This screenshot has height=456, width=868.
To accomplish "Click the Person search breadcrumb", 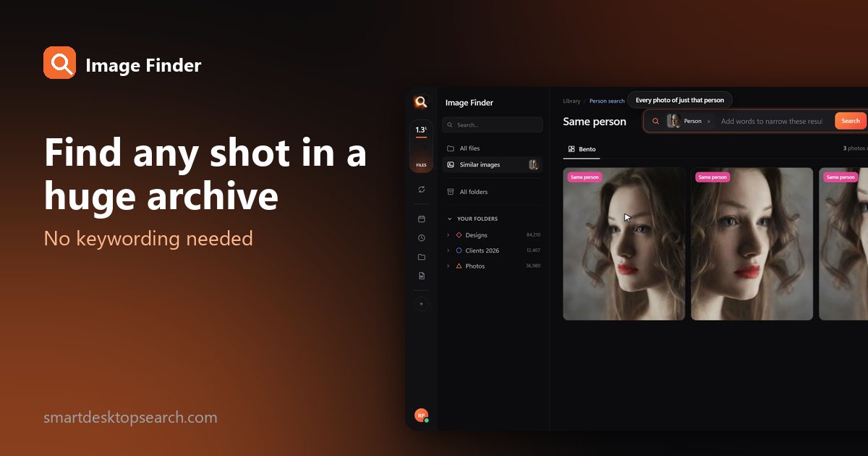I will click(607, 101).
